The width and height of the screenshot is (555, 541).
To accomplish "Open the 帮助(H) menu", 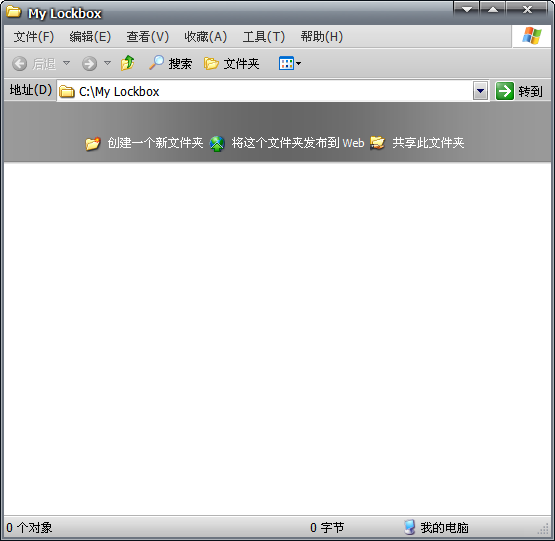I will (321, 36).
